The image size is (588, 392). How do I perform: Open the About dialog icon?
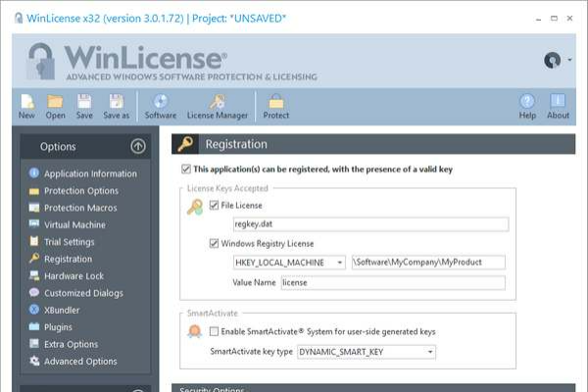tap(558, 102)
